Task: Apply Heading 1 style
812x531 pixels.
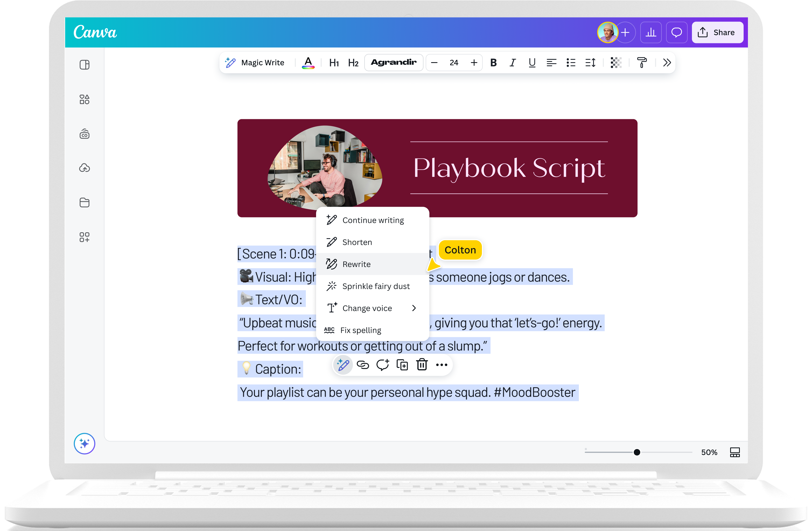Action: (x=334, y=63)
